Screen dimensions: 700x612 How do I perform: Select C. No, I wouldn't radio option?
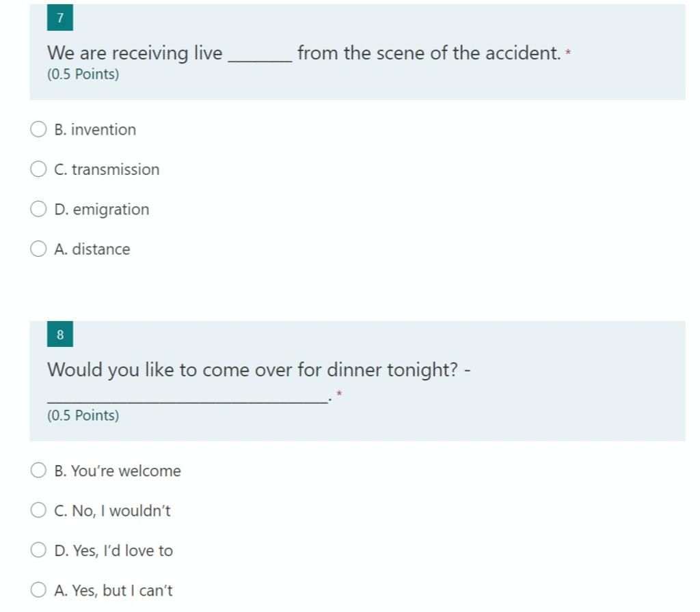38,510
